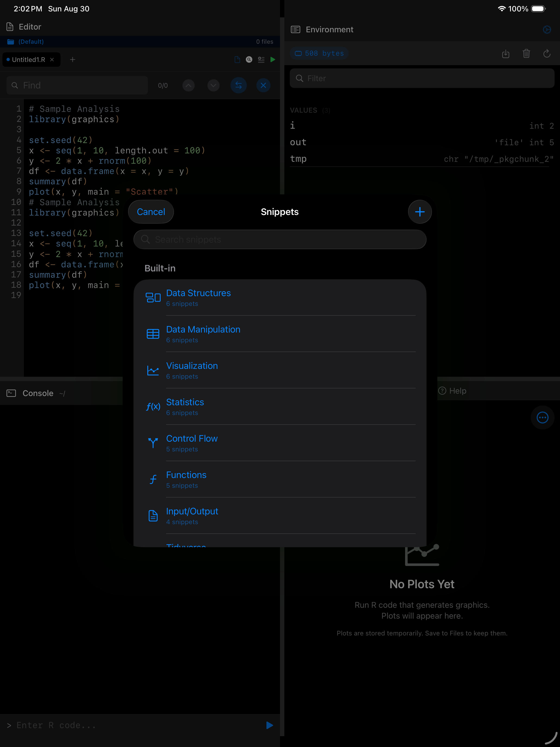Clear the environment with trash icon
Screen dimensions: 560x747
[526, 53]
